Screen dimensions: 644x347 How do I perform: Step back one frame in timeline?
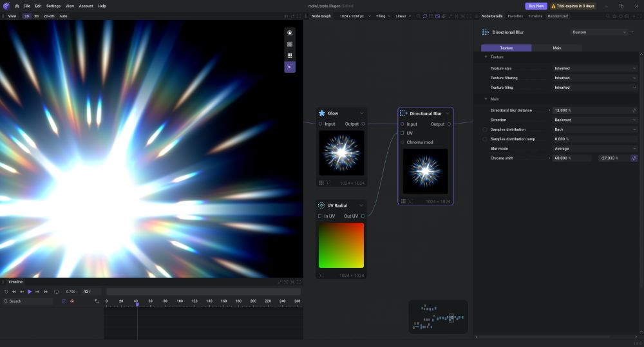22,292
